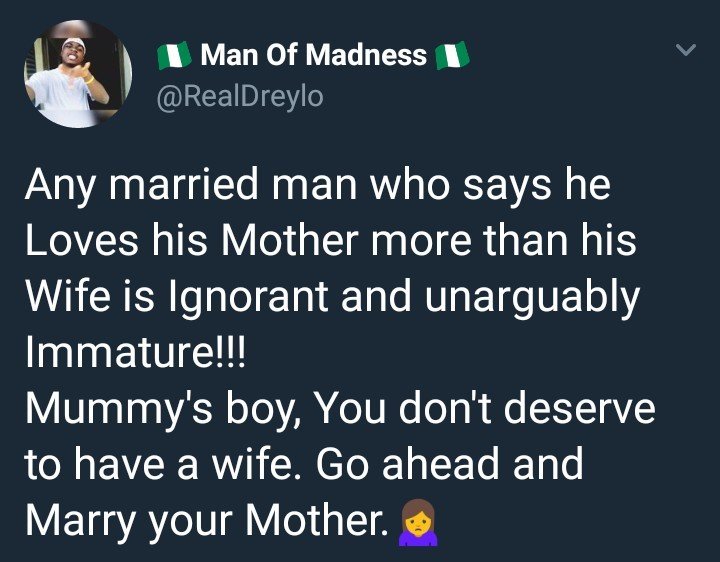720x562 pixels.
Task: Open the Man Of Madness profile picture
Action: click(77, 77)
